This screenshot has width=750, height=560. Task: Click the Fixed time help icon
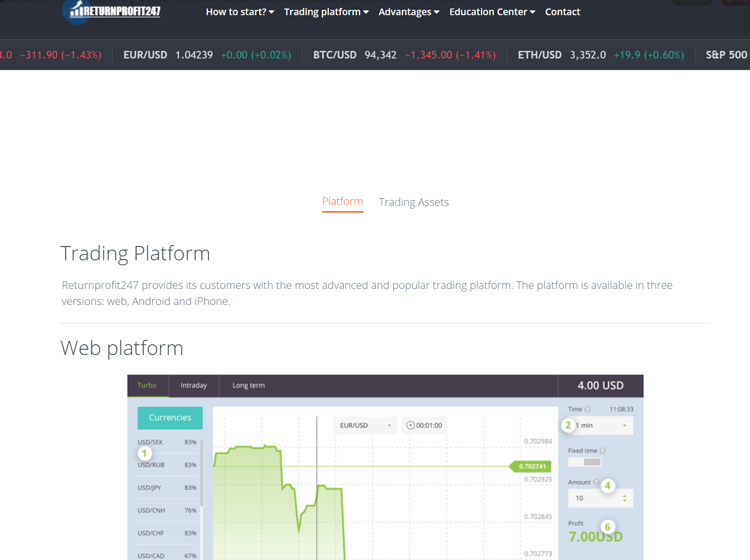click(603, 451)
